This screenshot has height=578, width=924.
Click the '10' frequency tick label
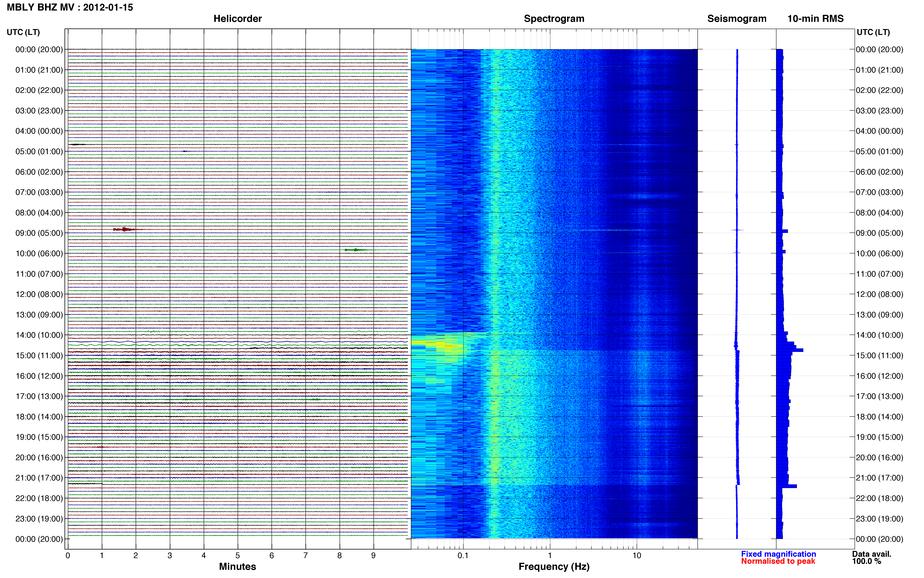click(x=636, y=555)
